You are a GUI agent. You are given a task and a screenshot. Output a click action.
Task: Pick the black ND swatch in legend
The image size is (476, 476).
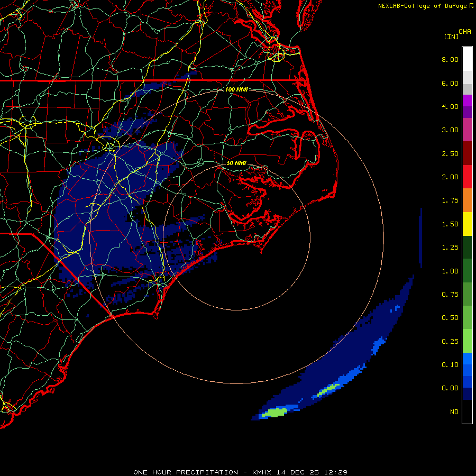click(x=467, y=411)
